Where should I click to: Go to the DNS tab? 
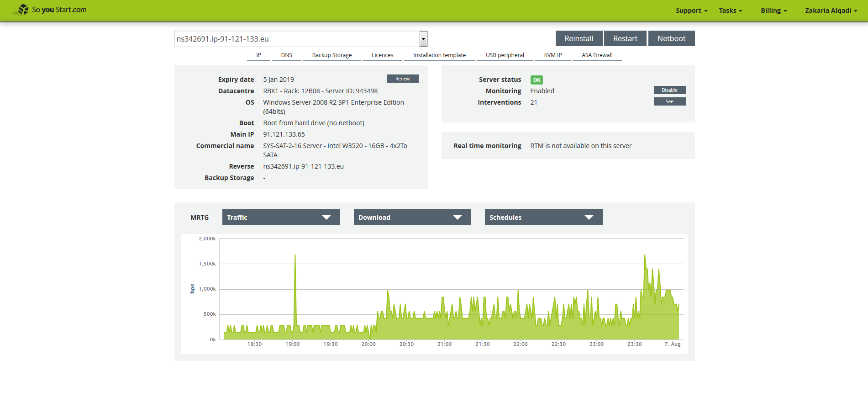286,55
